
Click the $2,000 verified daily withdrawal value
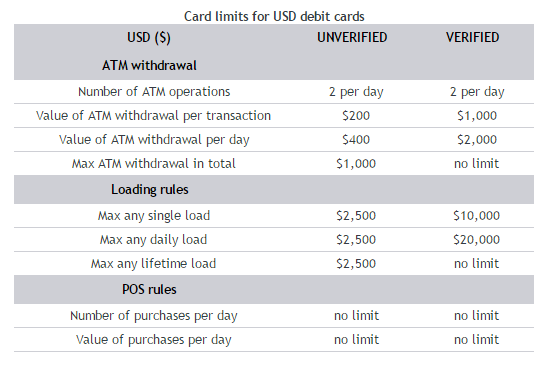pos(477,140)
